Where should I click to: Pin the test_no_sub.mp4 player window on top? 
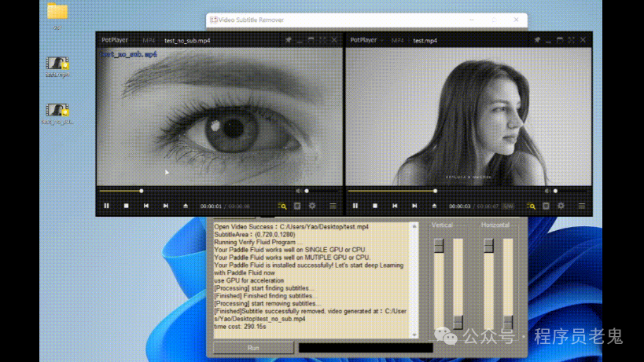pyautogui.click(x=288, y=40)
